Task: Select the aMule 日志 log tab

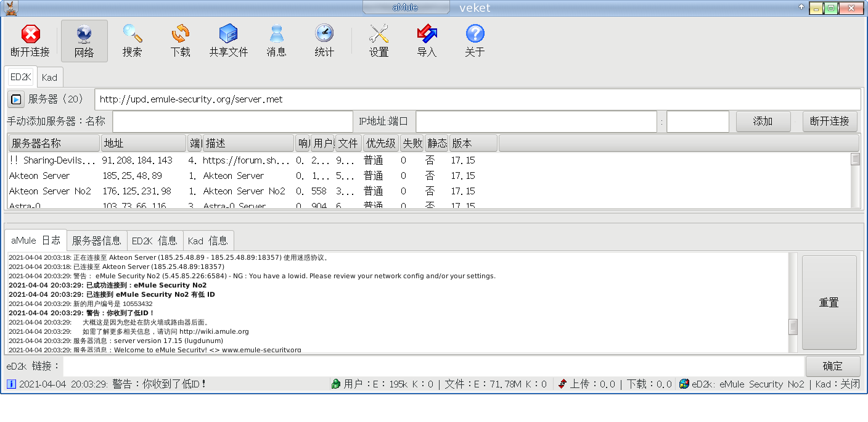Action: [36, 241]
